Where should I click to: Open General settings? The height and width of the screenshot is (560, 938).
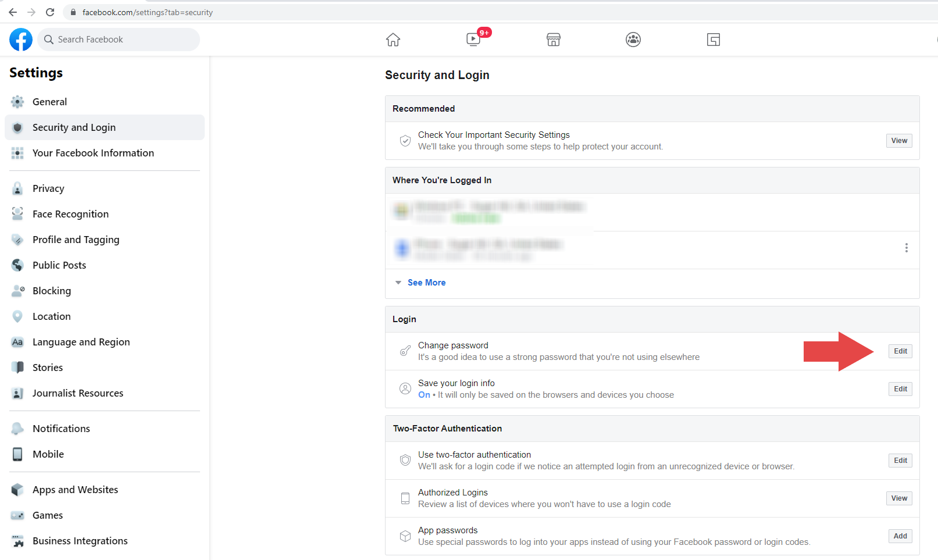click(x=105, y=102)
